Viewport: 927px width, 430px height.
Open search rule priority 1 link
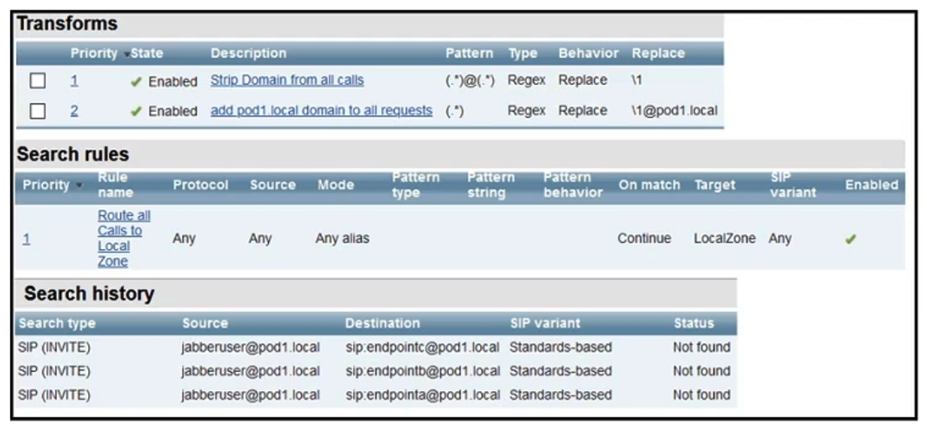tap(27, 239)
